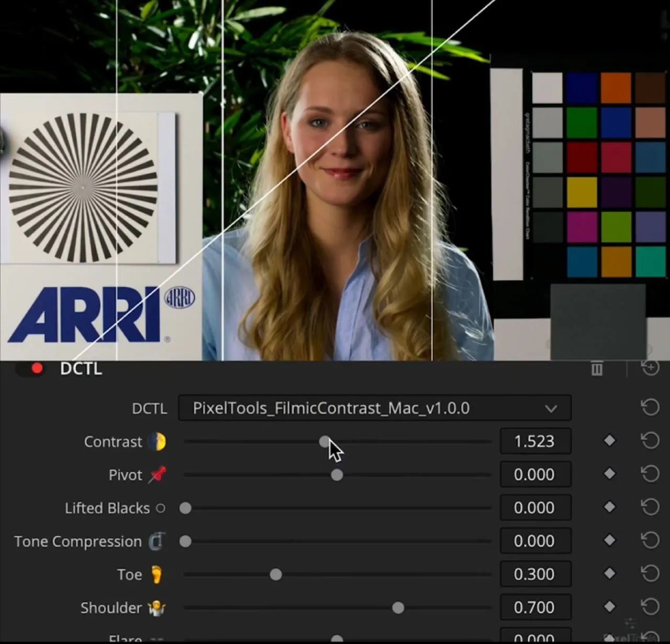Screen dimensions: 670x644
Task: Click the Pivot slider handle
Action: 337,475
